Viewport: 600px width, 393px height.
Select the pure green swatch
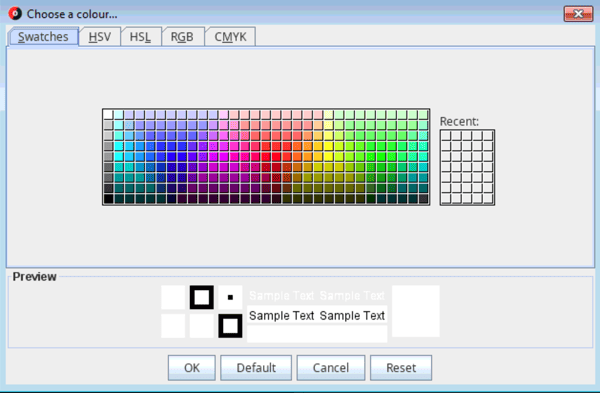click(381, 157)
